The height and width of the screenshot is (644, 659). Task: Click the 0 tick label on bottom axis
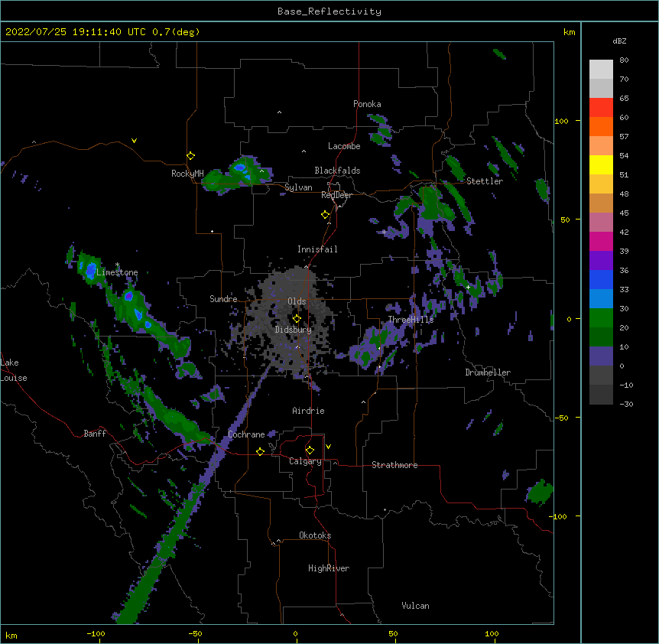tap(295, 633)
